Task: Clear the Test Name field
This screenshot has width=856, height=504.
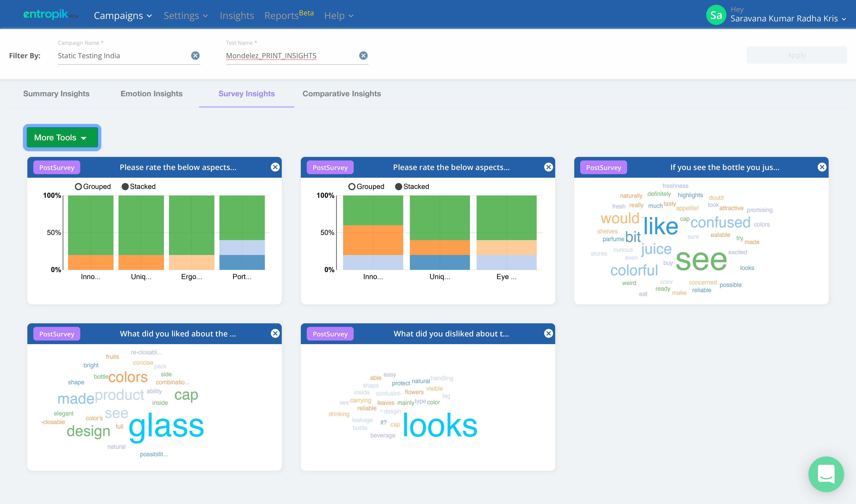Action: 364,56
